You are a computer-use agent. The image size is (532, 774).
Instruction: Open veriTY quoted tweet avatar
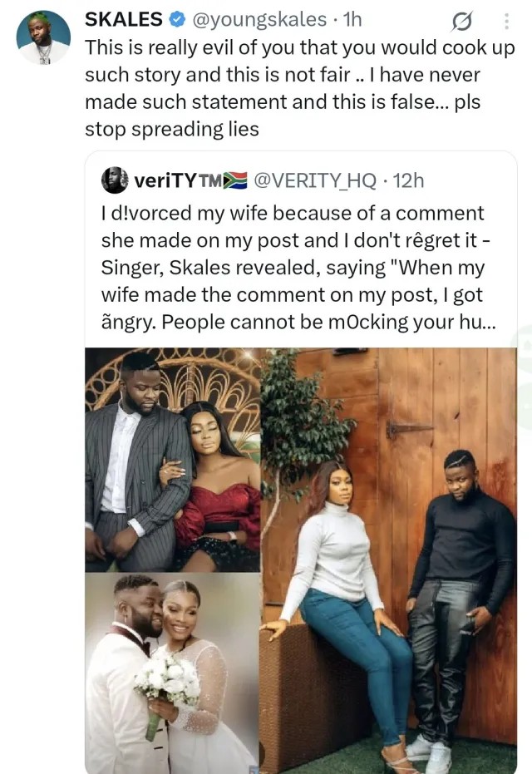[115, 180]
